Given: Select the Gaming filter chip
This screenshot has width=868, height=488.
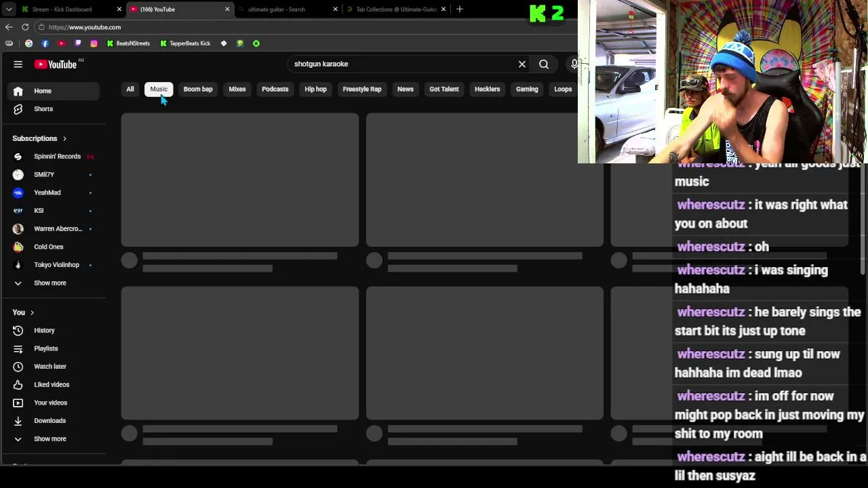Looking at the screenshot, I should 527,89.
